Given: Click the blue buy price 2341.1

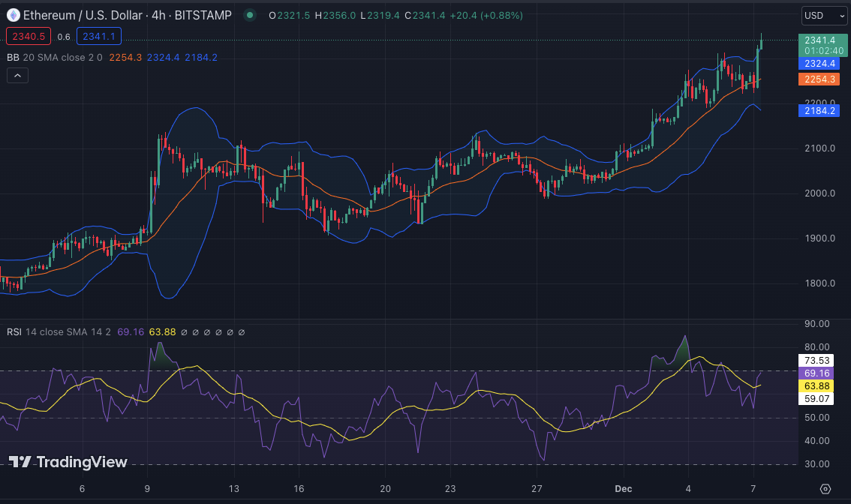Looking at the screenshot, I should (x=99, y=36).
